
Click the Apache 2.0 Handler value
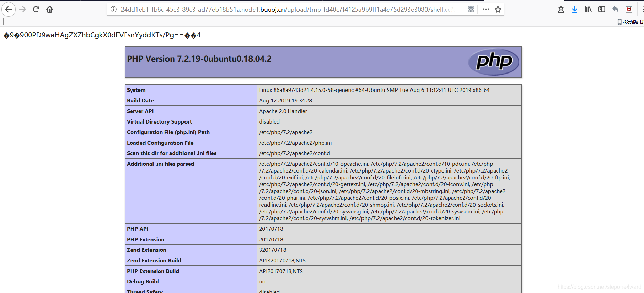(283, 111)
